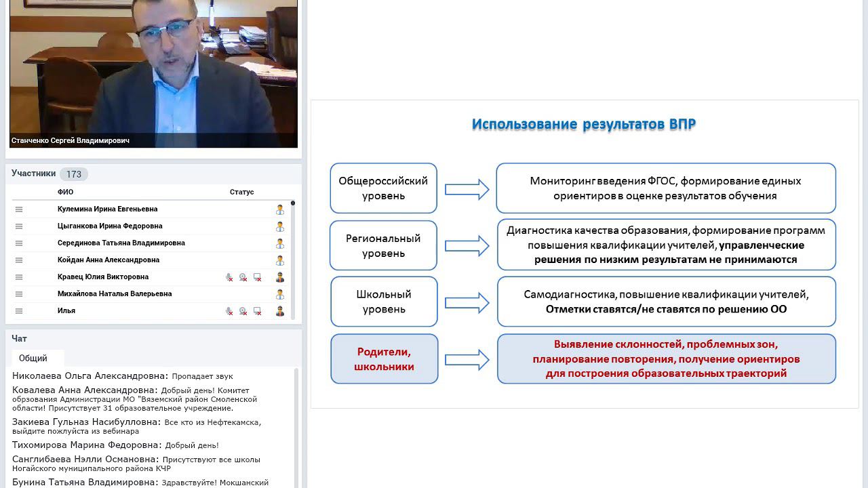Click the Родители, школьники box on slide

click(384, 359)
